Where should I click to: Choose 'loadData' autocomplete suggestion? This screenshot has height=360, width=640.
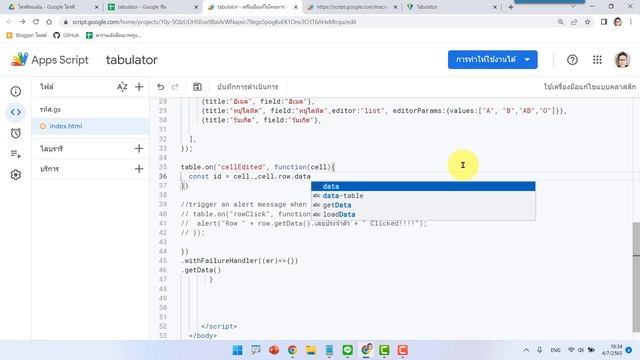[423, 214]
